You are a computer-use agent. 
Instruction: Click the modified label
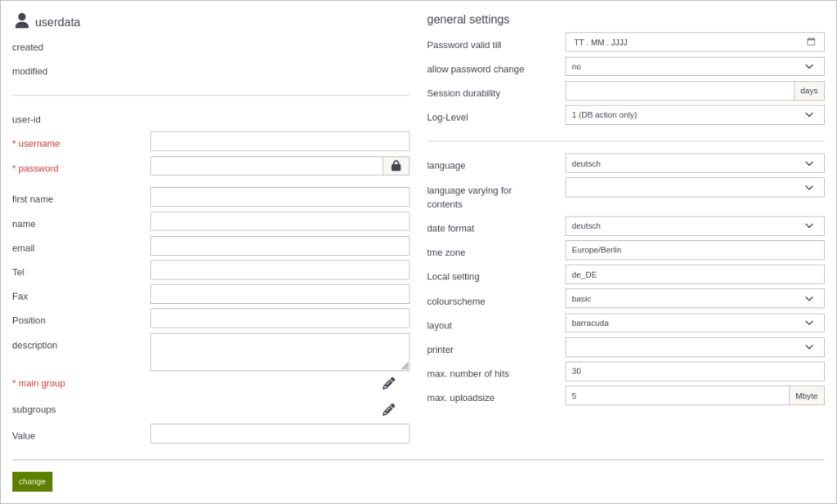coord(30,71)
